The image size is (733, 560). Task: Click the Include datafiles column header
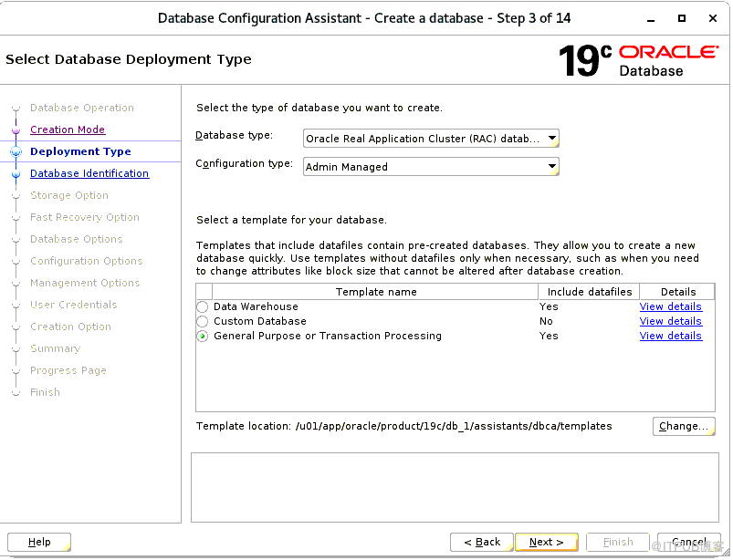[589, 292]
